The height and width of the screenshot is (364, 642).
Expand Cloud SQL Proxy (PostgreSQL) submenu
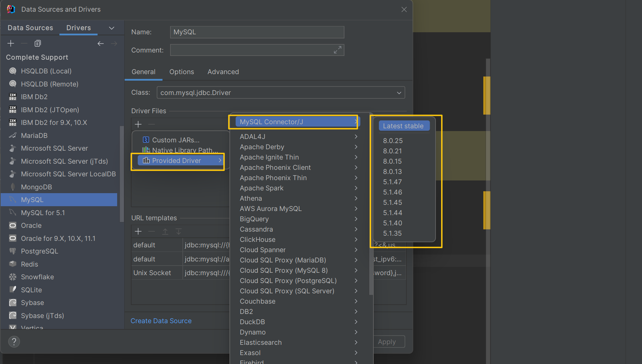coord(356,281)
